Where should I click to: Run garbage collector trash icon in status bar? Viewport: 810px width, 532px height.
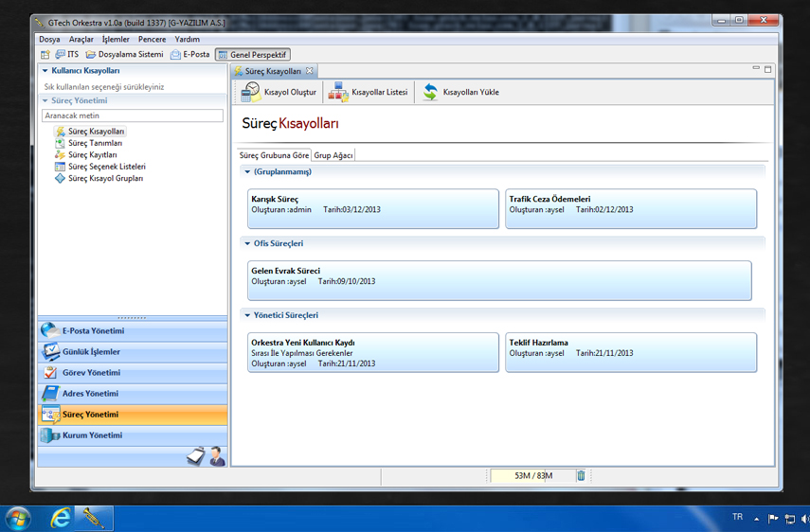582,475
